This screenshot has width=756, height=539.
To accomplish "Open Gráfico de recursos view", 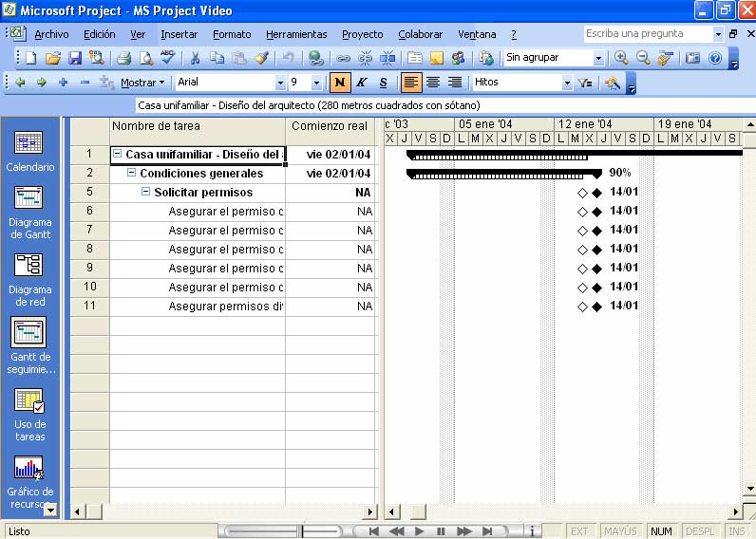I will 29,482.
